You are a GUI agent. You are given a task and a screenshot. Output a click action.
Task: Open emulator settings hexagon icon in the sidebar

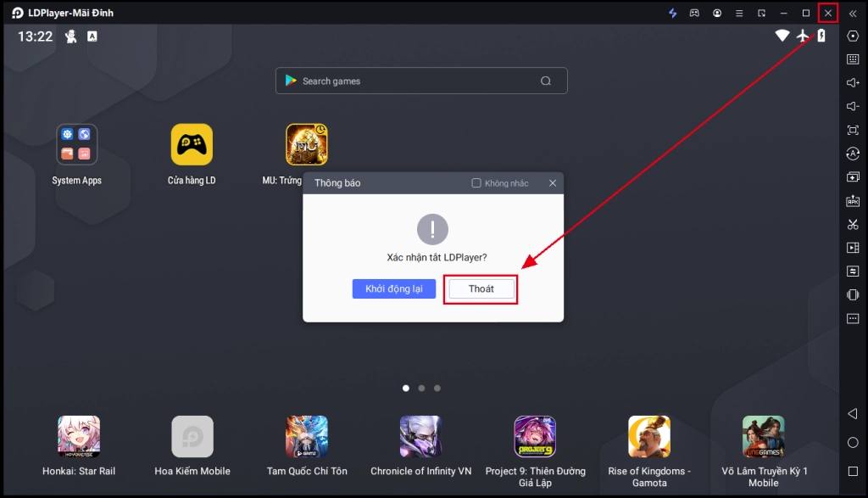853,36
